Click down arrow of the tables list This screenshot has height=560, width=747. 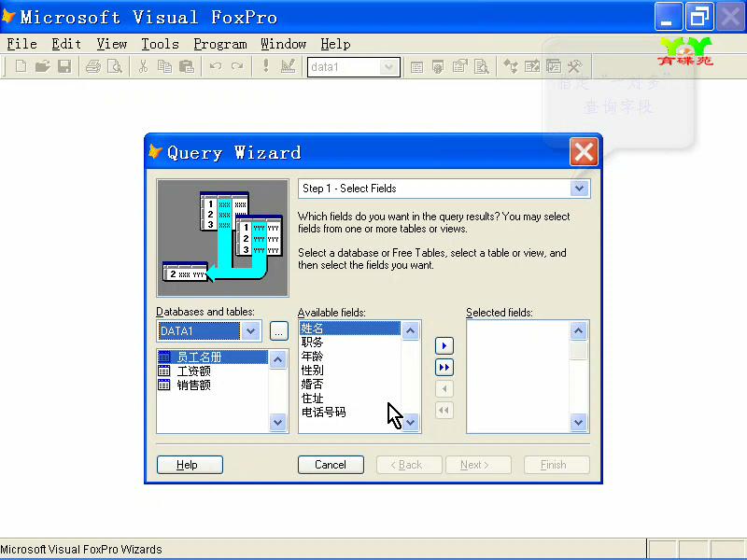pos(277,422)
